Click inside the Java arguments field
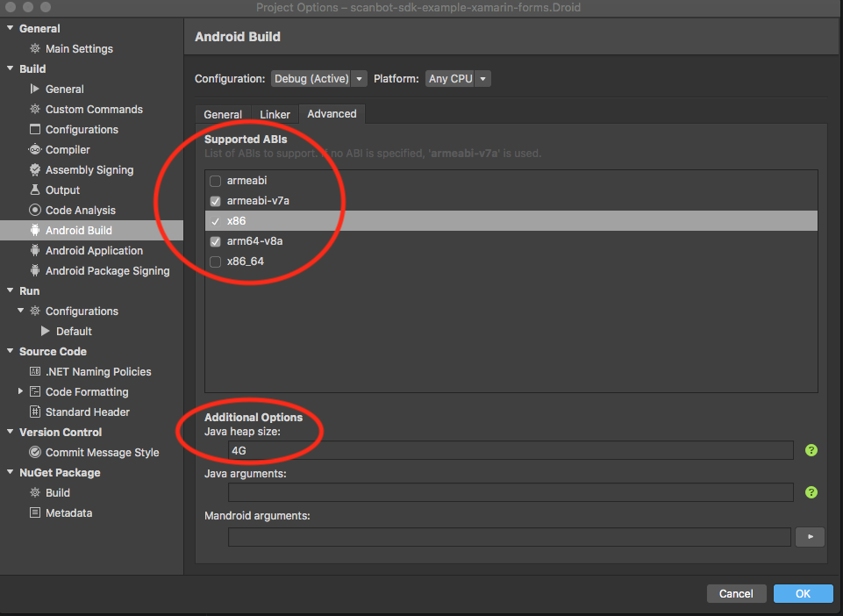 509,492
